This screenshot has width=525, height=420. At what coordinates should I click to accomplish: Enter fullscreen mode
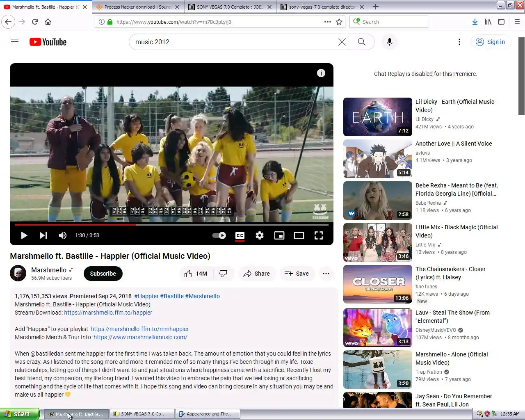pos(319,235)
